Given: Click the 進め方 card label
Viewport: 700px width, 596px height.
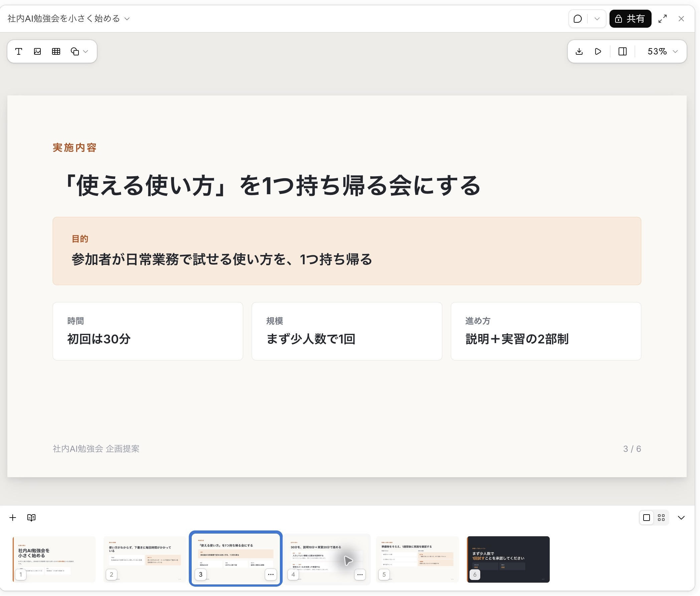Looking at the screenshot, I should pos(478,321).
